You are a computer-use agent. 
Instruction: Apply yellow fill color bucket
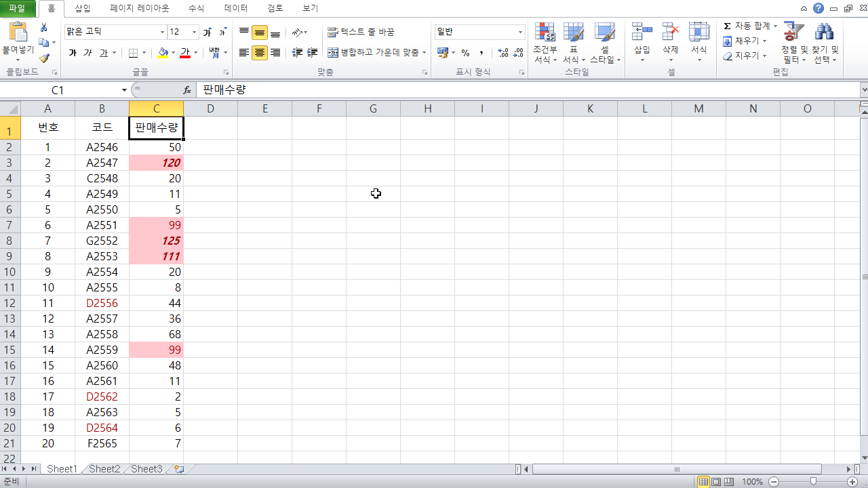click(163, 53)
